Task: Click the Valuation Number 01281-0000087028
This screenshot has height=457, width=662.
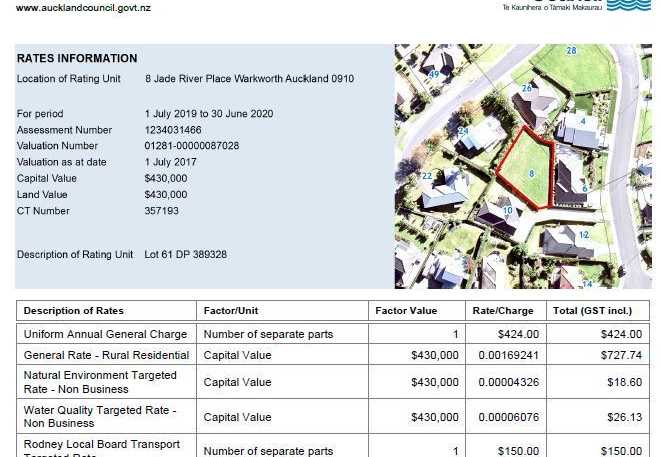Action: point(192,146)
